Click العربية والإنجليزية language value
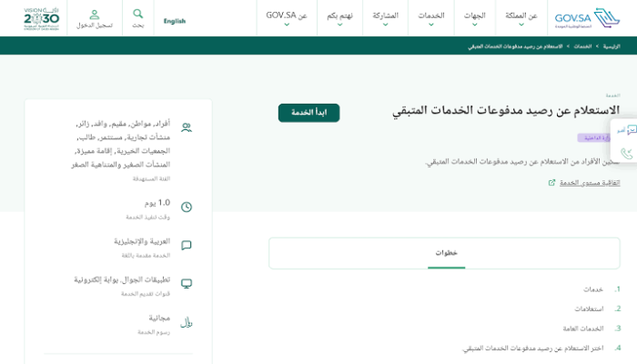The width and height of the screenshot is (637, 364). click(142, 241)
